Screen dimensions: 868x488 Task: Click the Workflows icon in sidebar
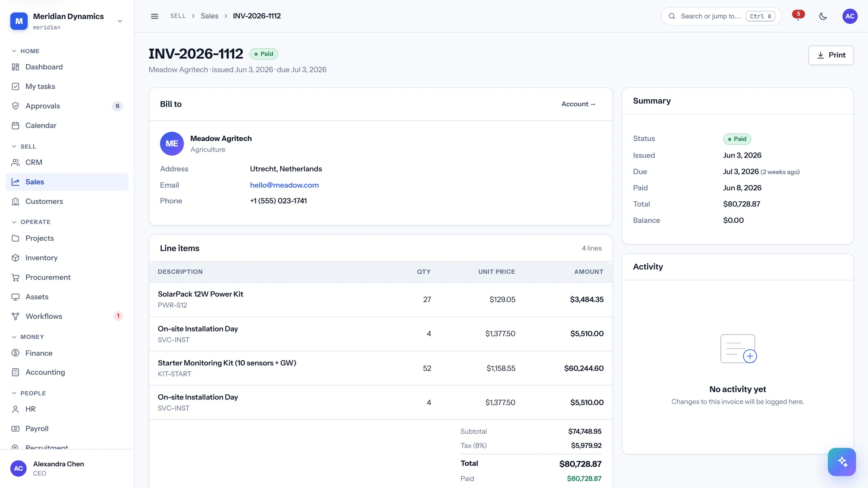click(x=15, y=316)
